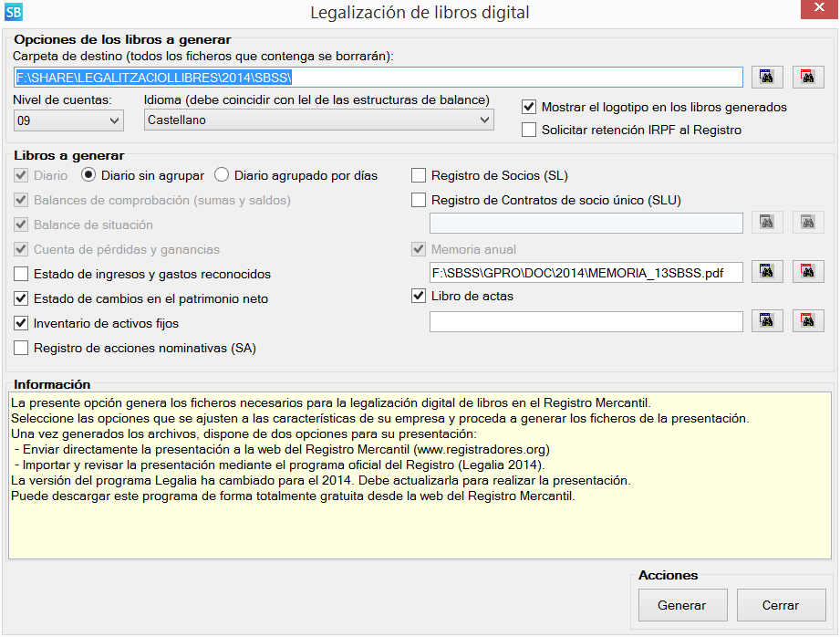
Task: Click the blue binoculars browse icon for Carpeta de destino
Action: tap(767, 78)
